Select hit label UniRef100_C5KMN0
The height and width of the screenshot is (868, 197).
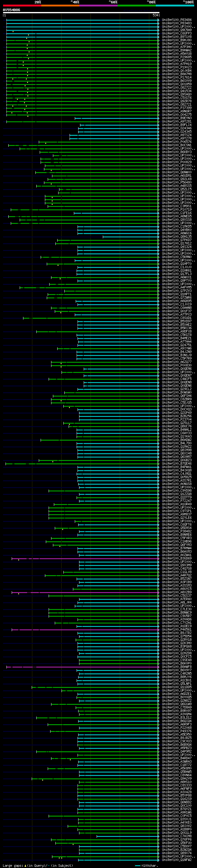(x=177, y=257)
